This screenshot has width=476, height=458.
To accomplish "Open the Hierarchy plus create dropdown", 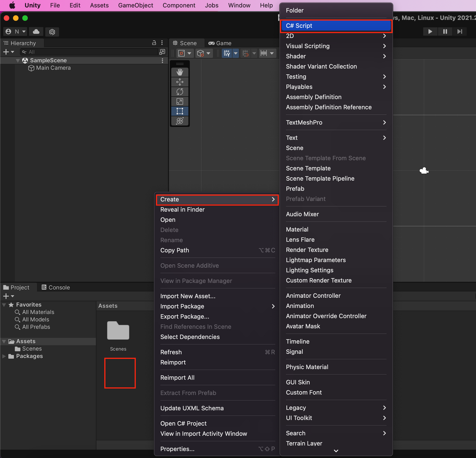I will [9, 52].
